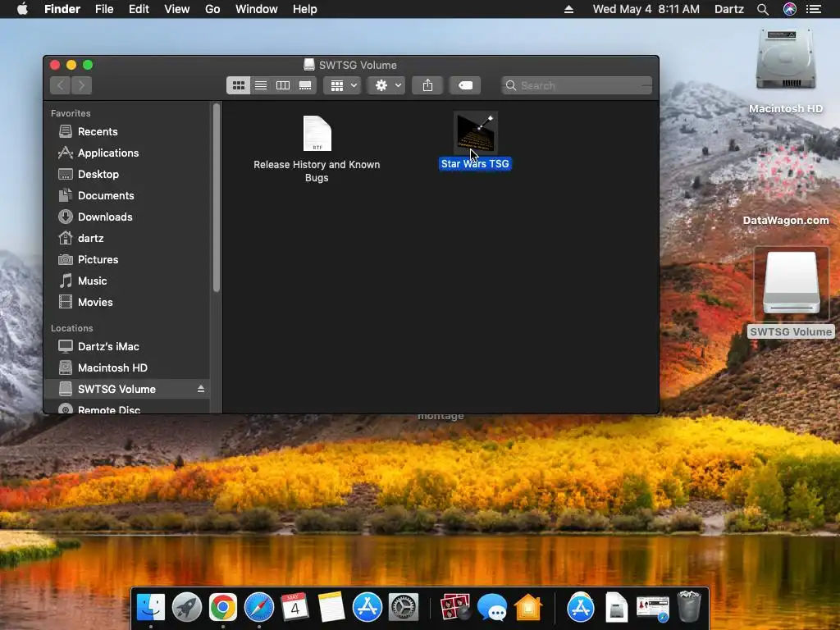Open the View menu
840x630 pixels.
click(x=177, y=9)
